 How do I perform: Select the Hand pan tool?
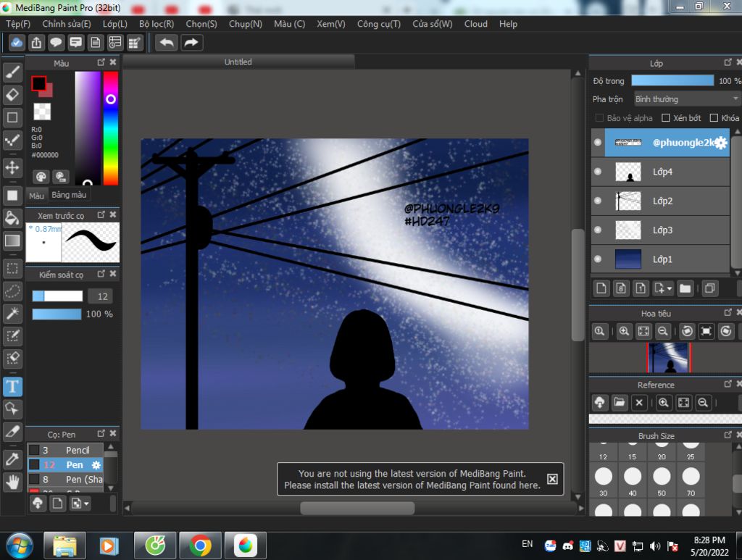[12, 482]
